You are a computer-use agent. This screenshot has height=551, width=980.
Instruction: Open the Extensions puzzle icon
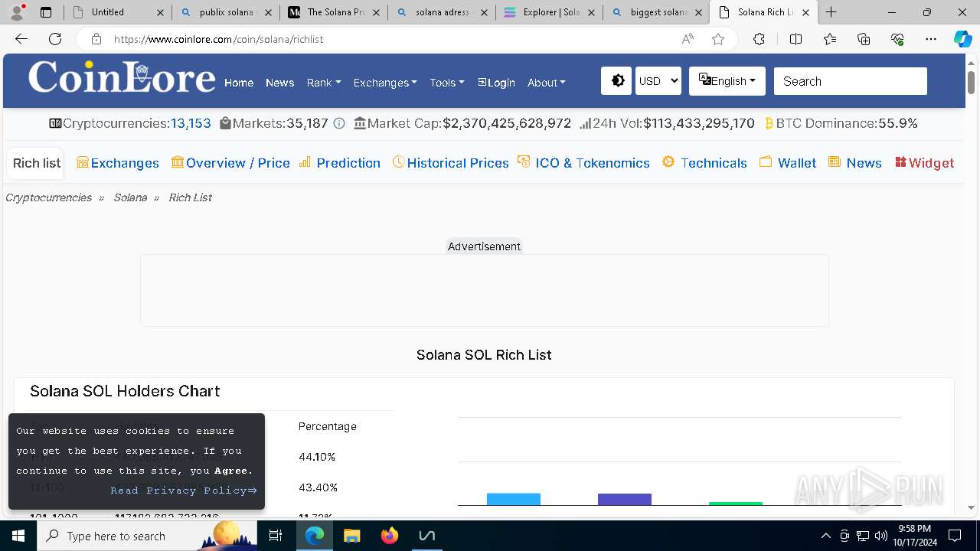(x=759, y=39)
